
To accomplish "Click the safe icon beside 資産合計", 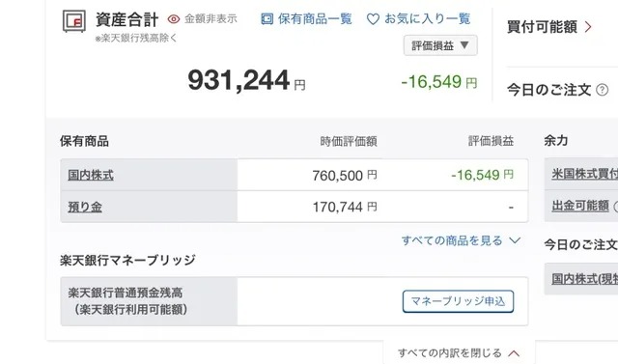I will [74, 21].
